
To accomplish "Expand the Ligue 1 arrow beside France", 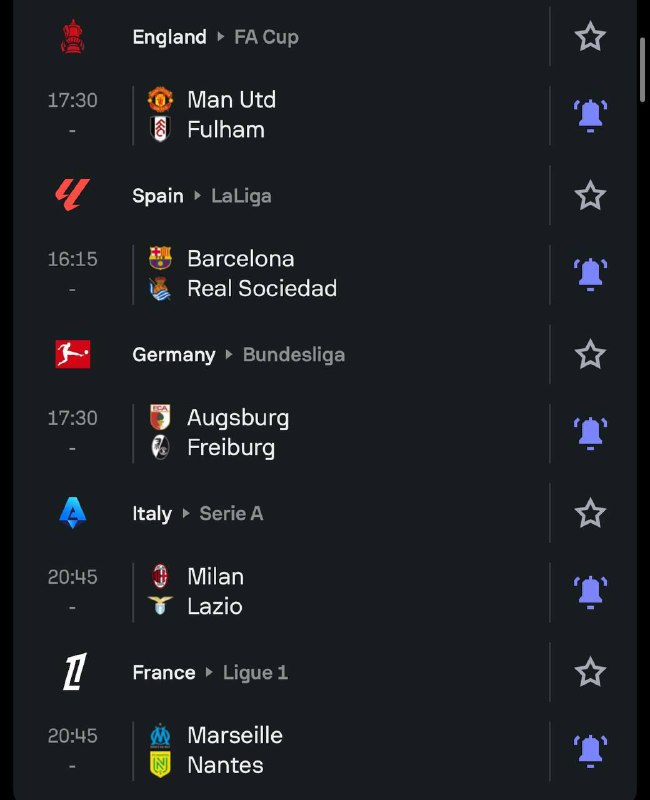I will 209,672.
